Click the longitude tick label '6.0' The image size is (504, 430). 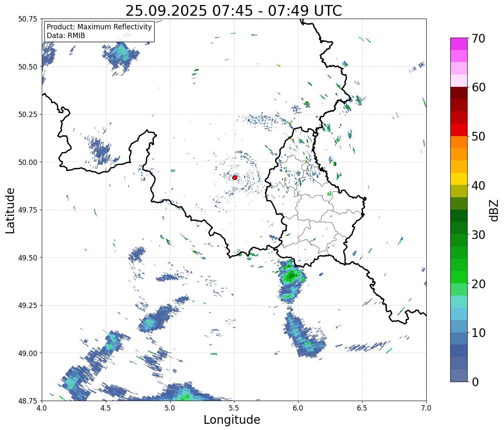pyautogui.click(x=298, y=408)
